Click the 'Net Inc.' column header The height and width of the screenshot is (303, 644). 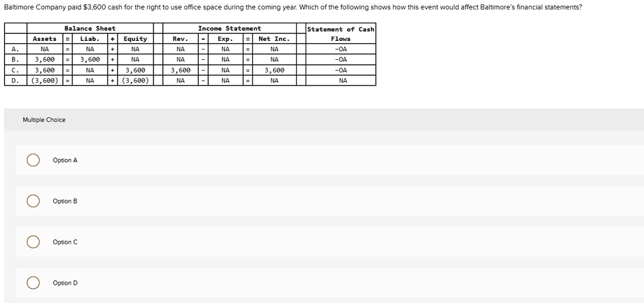(x=274, y=38)
